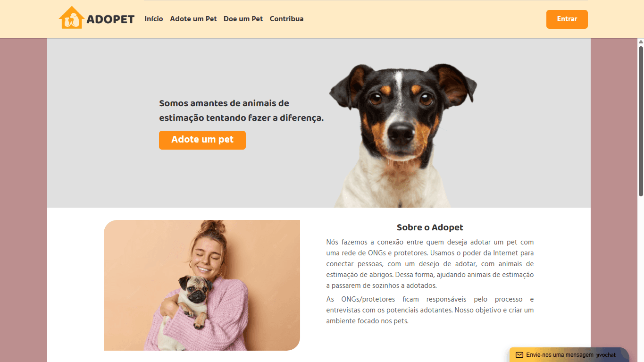The width and height of the screenshot is (644, 362).
Task: Click the scrollbar up arrow
Action: [x=641, y=42]
